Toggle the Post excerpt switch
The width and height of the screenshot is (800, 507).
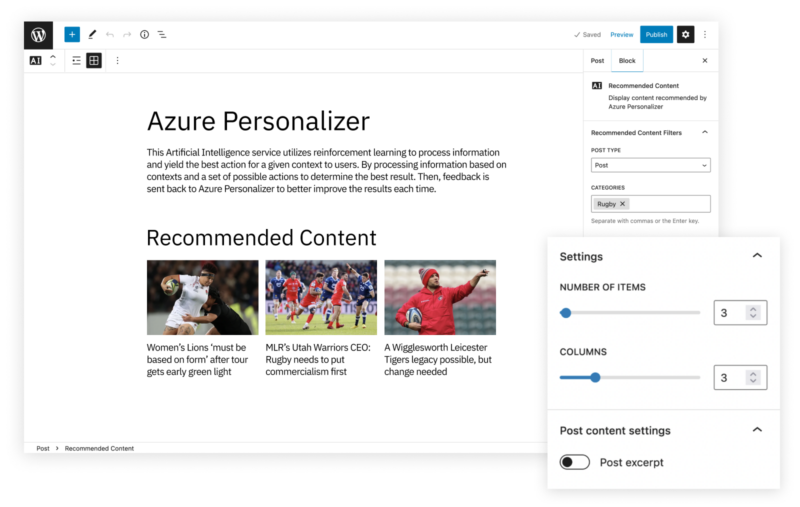[574, 462]
